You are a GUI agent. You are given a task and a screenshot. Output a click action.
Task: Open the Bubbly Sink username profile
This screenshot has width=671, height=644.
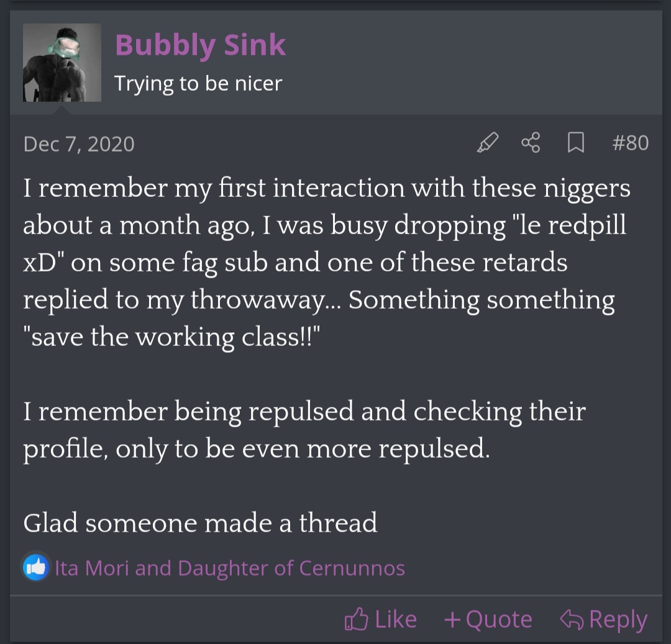[200, 45]
